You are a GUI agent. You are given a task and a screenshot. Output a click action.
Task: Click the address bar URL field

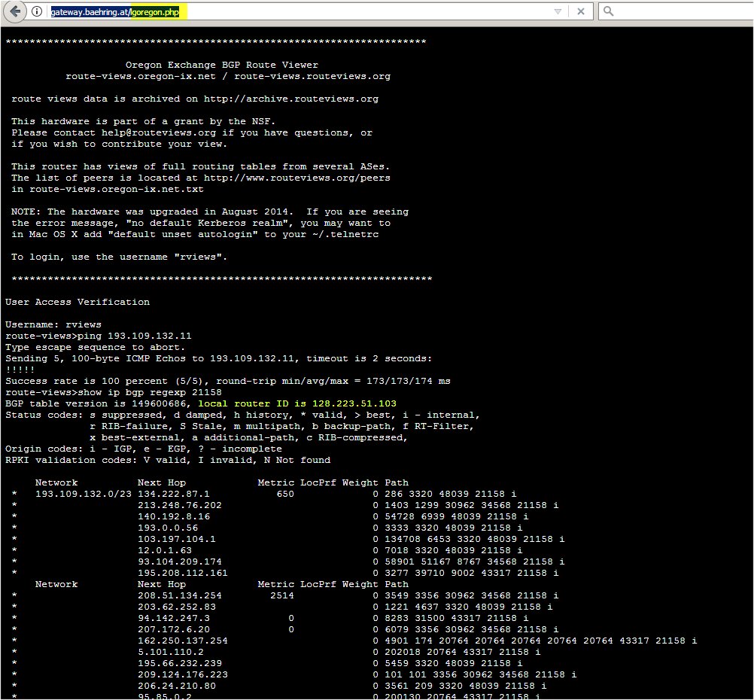[x=301, y=12]
